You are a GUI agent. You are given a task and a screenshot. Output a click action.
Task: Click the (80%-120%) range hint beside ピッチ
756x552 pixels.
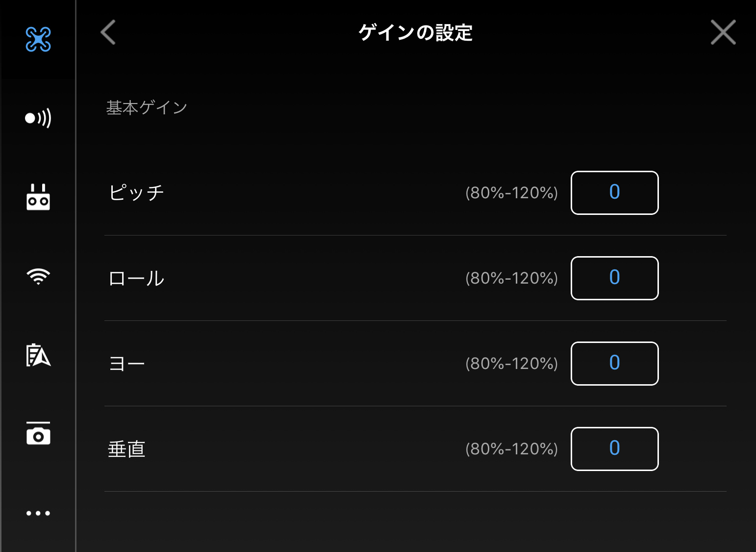pos(511,193)
